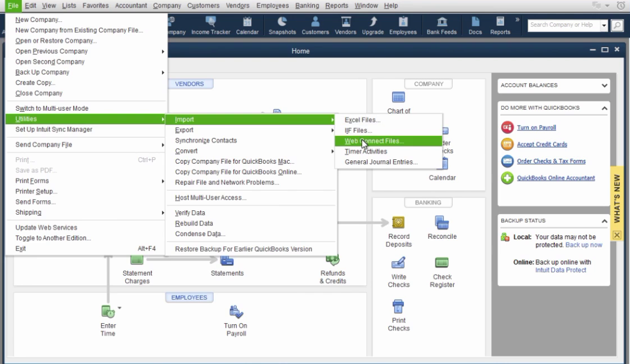Image resolution: width=630 pixels, height=364 pixels.
Task: Select Switch to Multi-user Mode
Action: click(x=86, y=108)
